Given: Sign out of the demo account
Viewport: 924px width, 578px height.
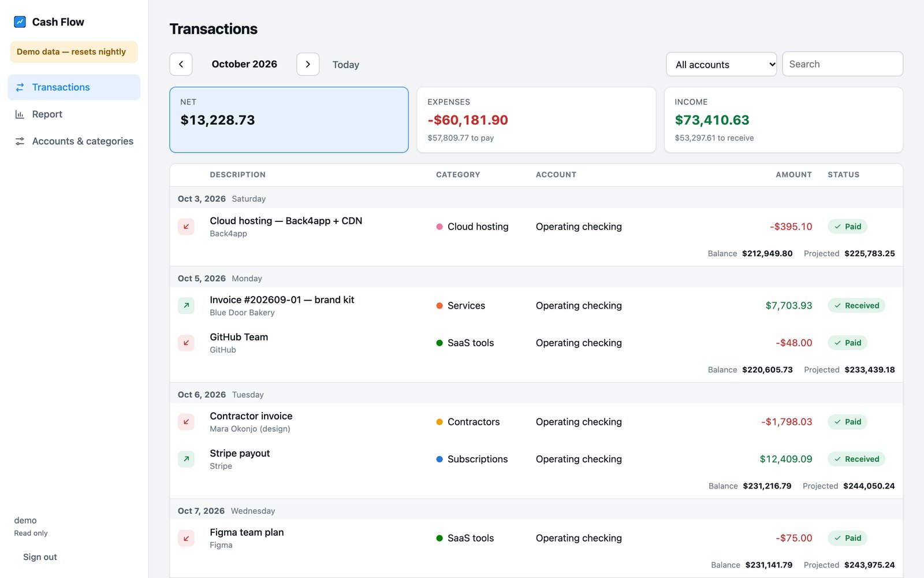Looking at the screenshot, I should [40, 557].
